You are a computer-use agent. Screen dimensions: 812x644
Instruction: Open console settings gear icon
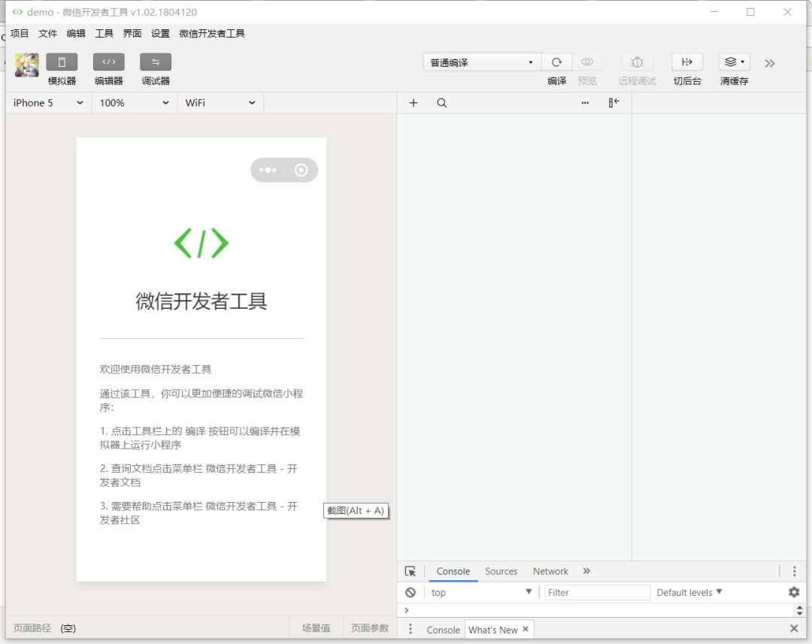(x=794, y=592)
